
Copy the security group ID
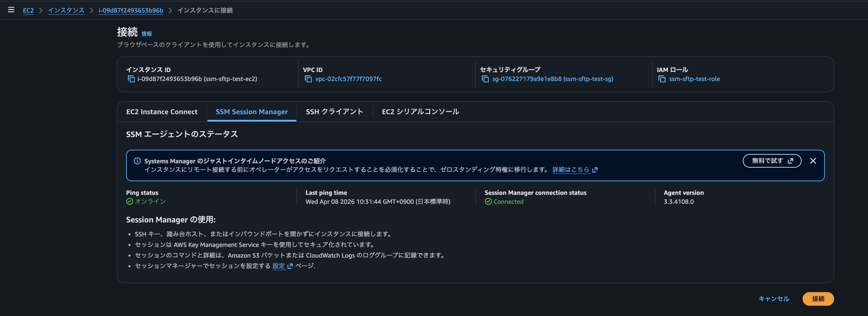[485, 79]
